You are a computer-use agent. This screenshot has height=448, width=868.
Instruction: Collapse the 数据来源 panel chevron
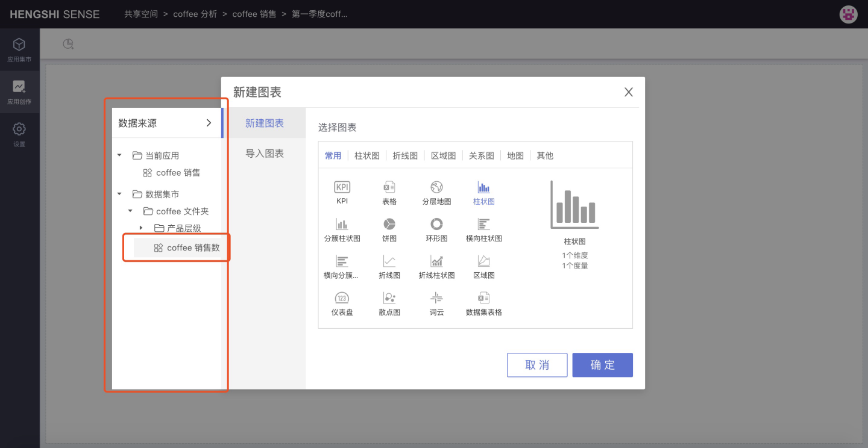[209, 123]
